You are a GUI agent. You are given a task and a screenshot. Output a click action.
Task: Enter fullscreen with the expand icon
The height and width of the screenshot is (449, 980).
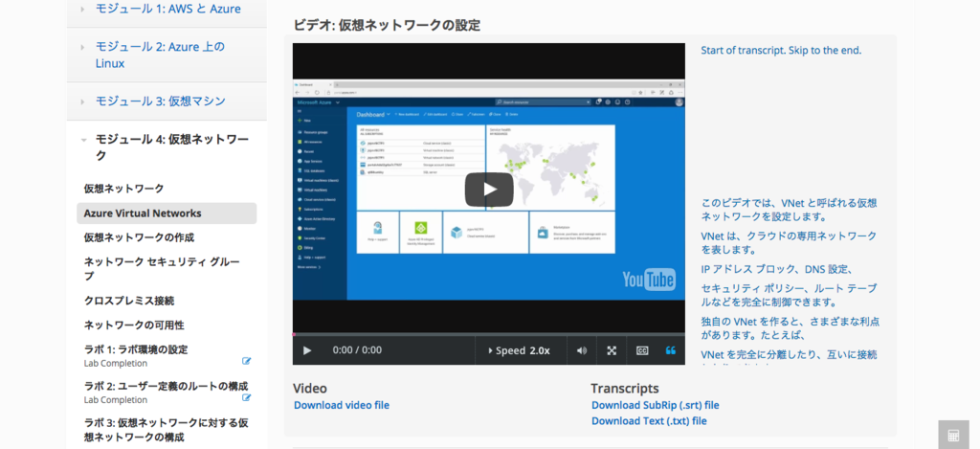pyautogui.click(x=612, y=350)
